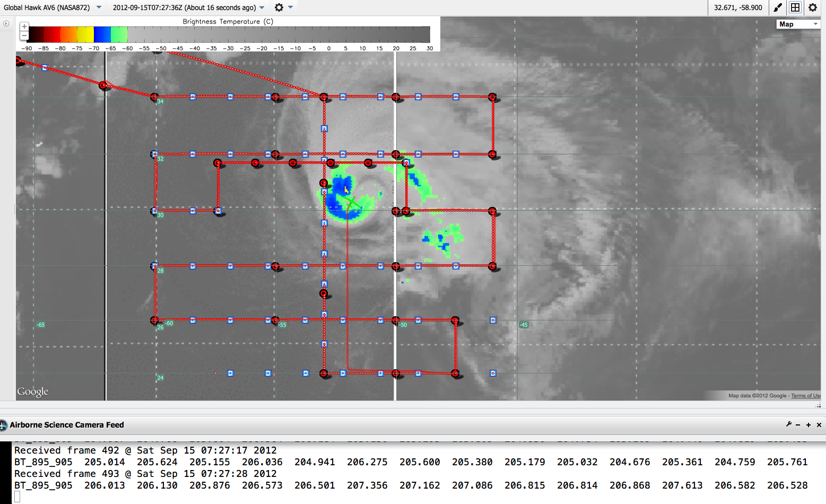Minimize the Airborne Science Camera Feed panel
The width and height of the screenshot is (826, 504).
click(x=798, y=425)
